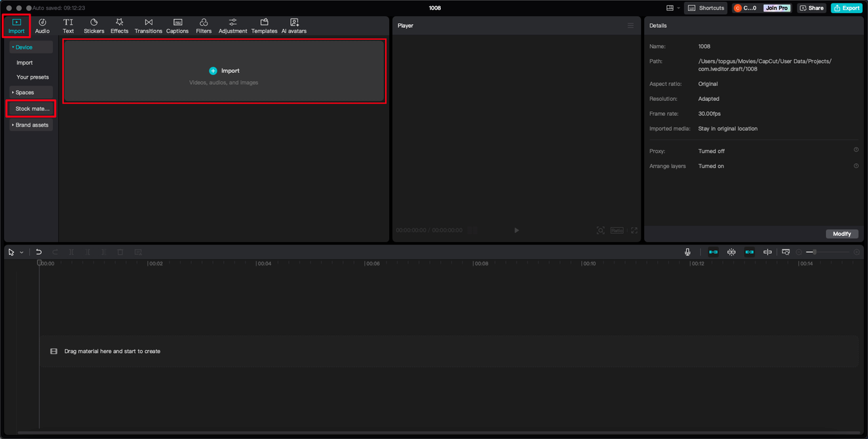The height and width of the screenshot is (439, 868).
Task: Open the Text tab
Action: coord(68,26)
